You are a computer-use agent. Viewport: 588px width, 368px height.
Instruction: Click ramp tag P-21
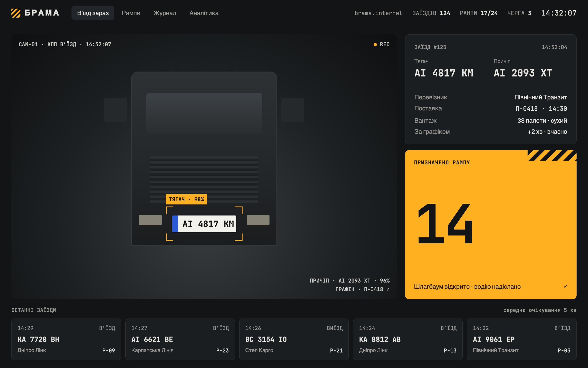point(336,350)
